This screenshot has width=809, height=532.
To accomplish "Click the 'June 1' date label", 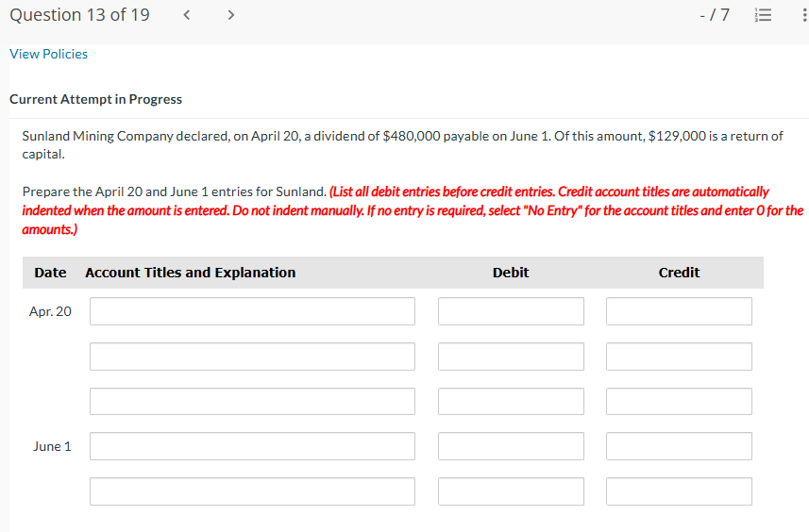I will point(52,446).
